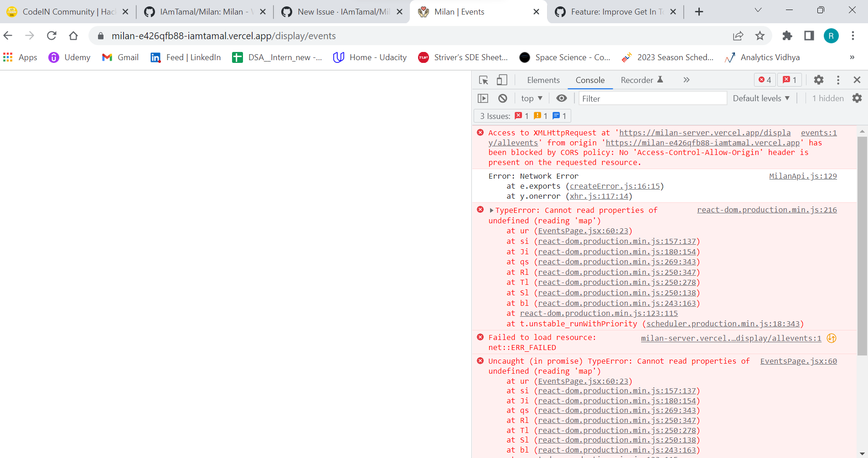The width and height of the screenshot is (868, 458).
Task: Click the address bar URL
Action: (x=223, y=36)
